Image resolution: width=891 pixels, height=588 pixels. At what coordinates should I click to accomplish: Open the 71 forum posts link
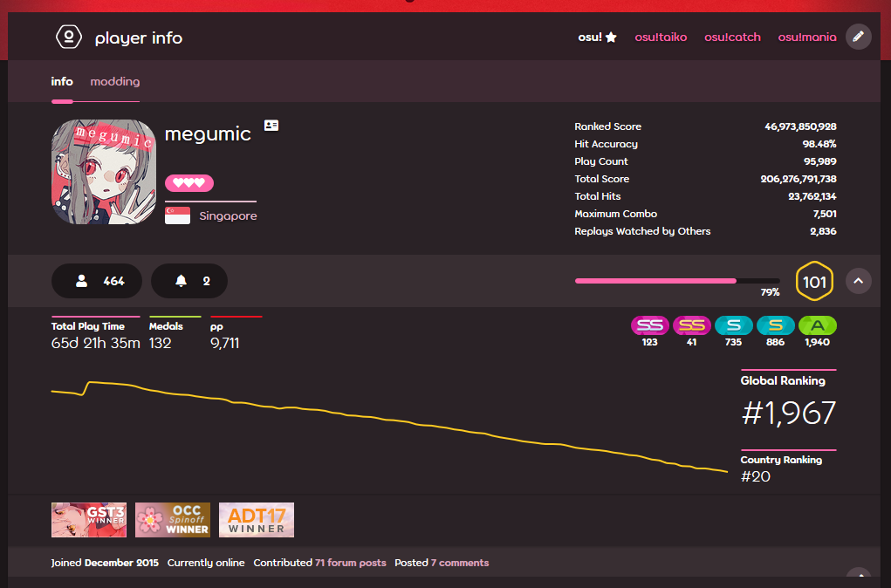click(x=351, y=563)
